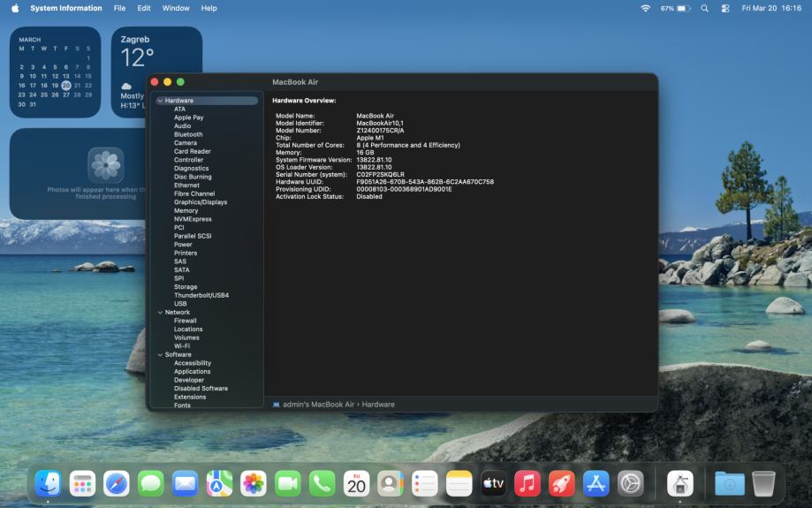Click the Wi-Fi status icon in menu bar

click(645, 8)
